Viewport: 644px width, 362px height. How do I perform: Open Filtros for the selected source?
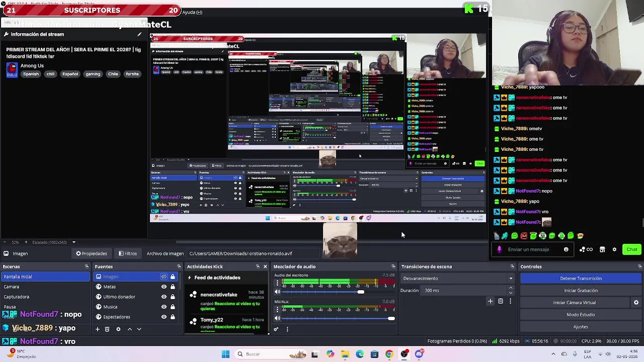127,253
